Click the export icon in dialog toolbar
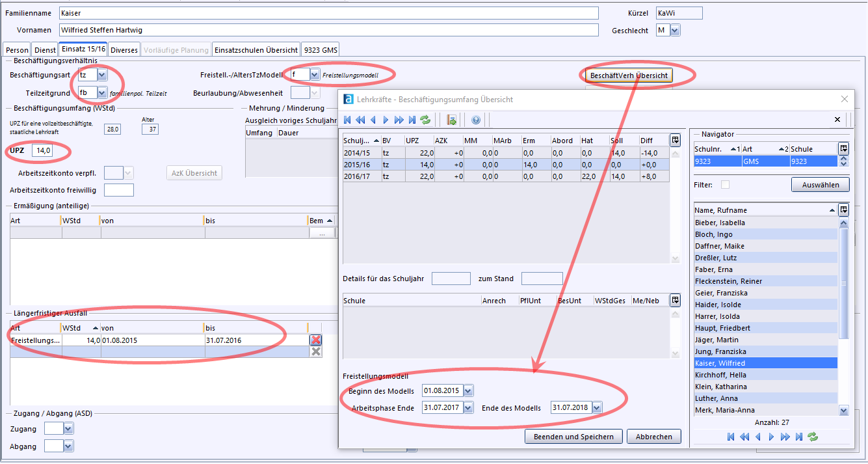The height and width of the screenshot is (464, 868). (452, 120)
